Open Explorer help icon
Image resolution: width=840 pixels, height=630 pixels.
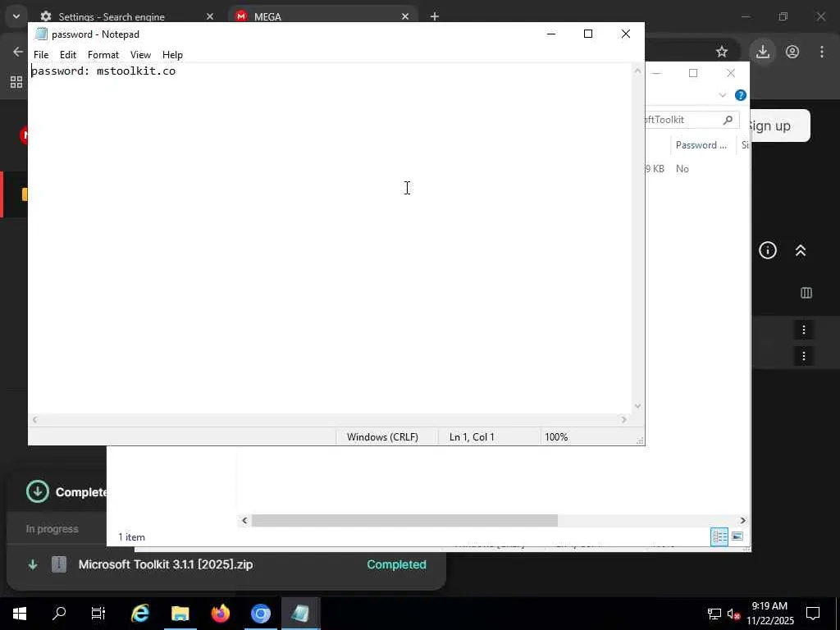741,95
